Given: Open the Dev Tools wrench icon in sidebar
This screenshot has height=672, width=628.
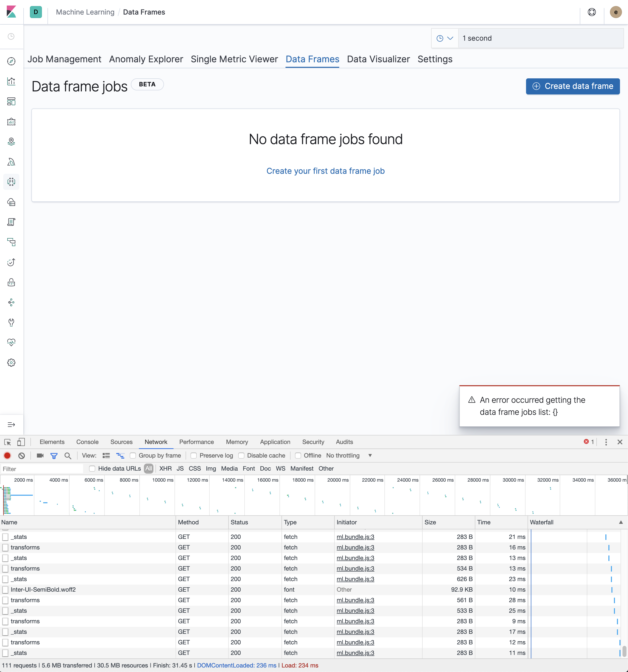Looking at the screenshot, I should (x=11, y=322).
